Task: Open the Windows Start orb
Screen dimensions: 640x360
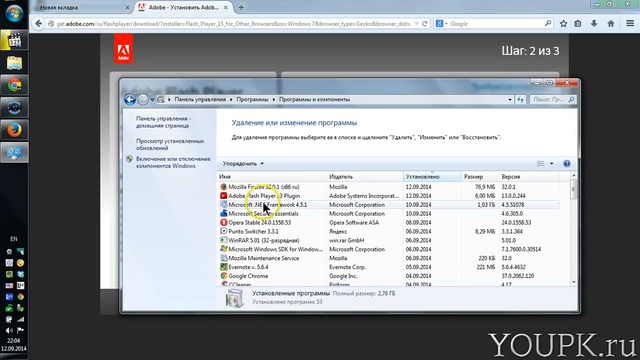Action: tap(14, 13)
